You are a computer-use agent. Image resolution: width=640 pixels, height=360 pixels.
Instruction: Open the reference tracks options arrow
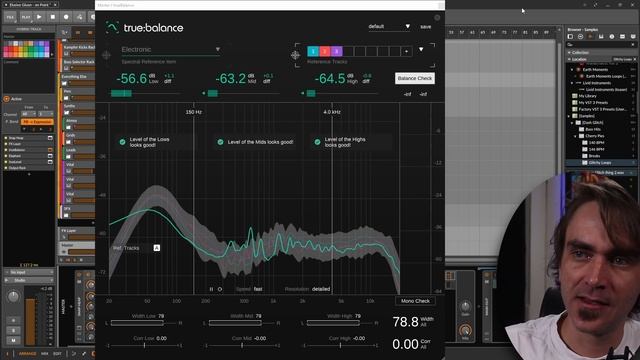421,49
